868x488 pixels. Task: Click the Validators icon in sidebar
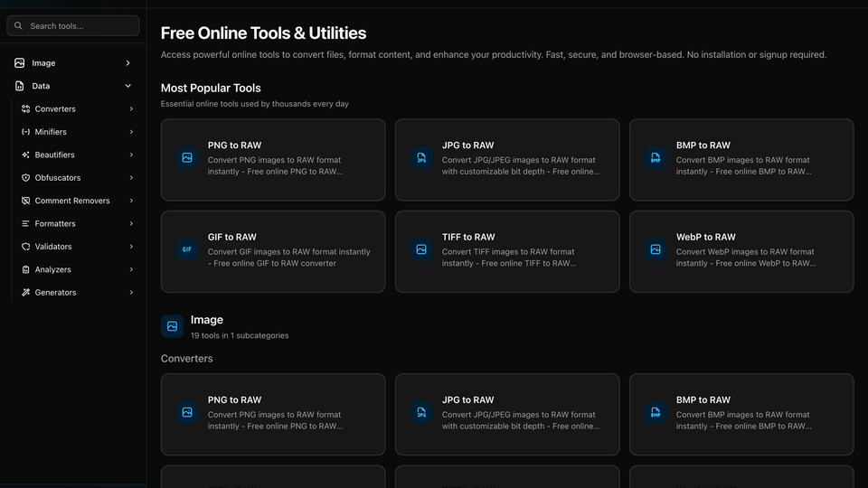point(25,247)
